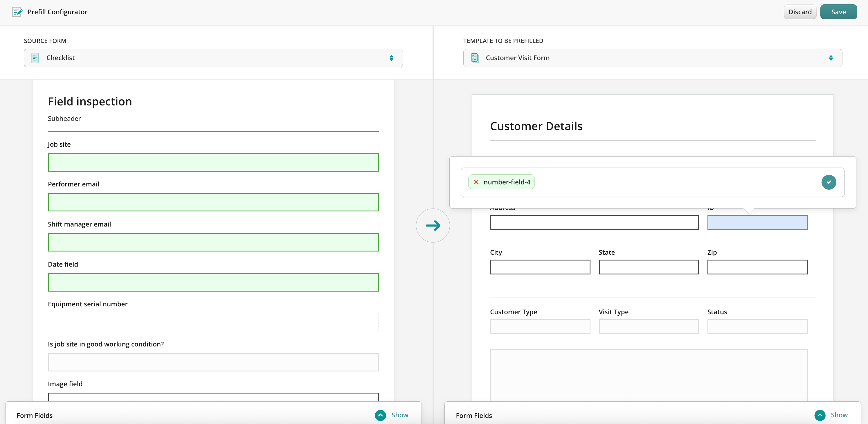This screenshot has width=868, height=424.
Task: Click the Customer Visit Form template icon
Action: pyautogui.click(x=474, y=58)
